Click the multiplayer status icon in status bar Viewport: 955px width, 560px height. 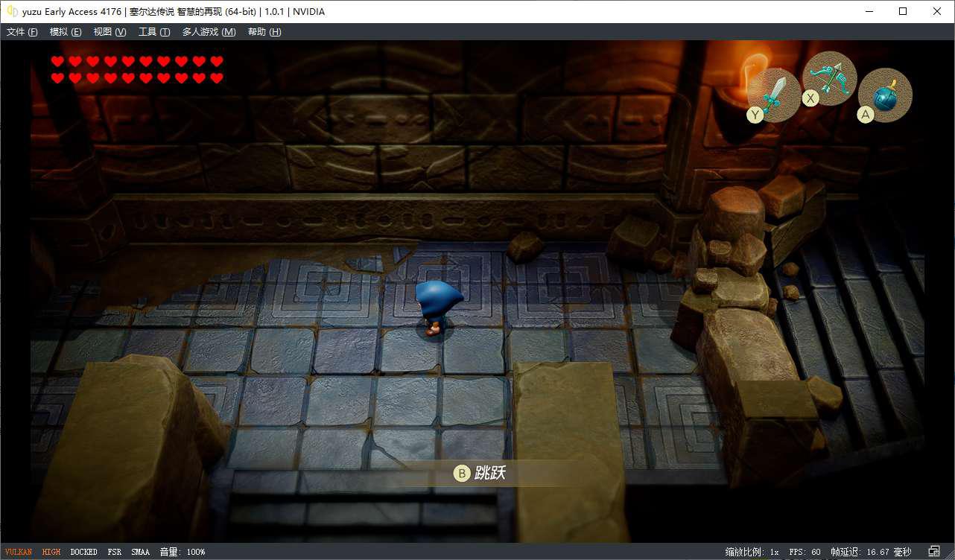(933, 552)
